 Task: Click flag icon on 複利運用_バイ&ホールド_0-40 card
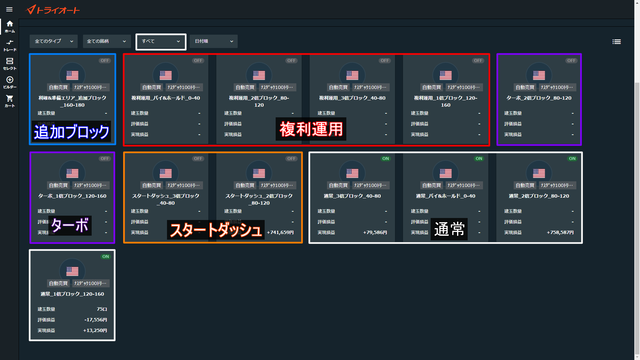point(166,75)
